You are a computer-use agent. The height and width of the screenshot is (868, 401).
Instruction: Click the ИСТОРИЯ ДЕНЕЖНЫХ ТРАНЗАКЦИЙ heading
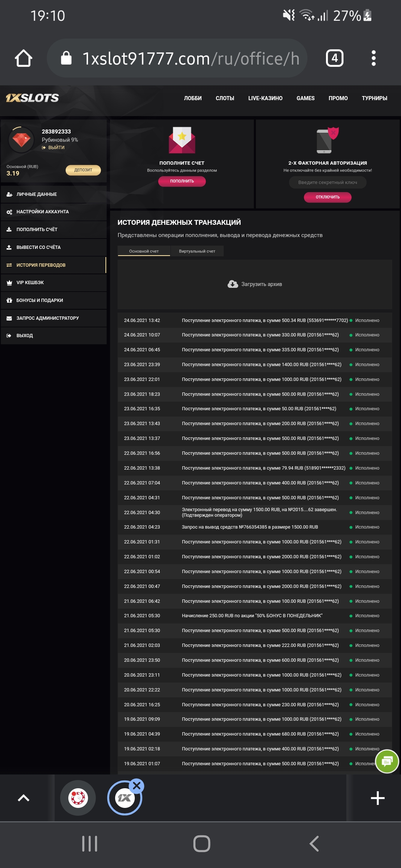tap(179, 223)
